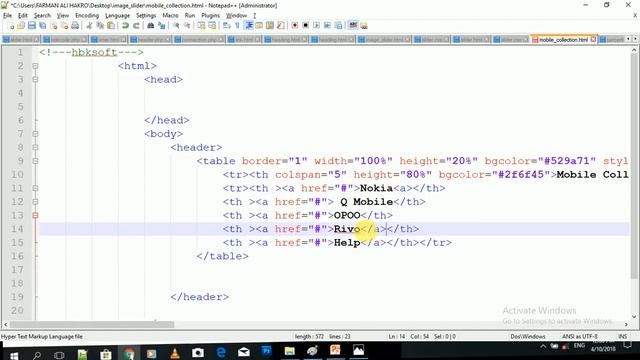
Task: Click the Zoom Out magnifier icon
Action: coord(187,26)
